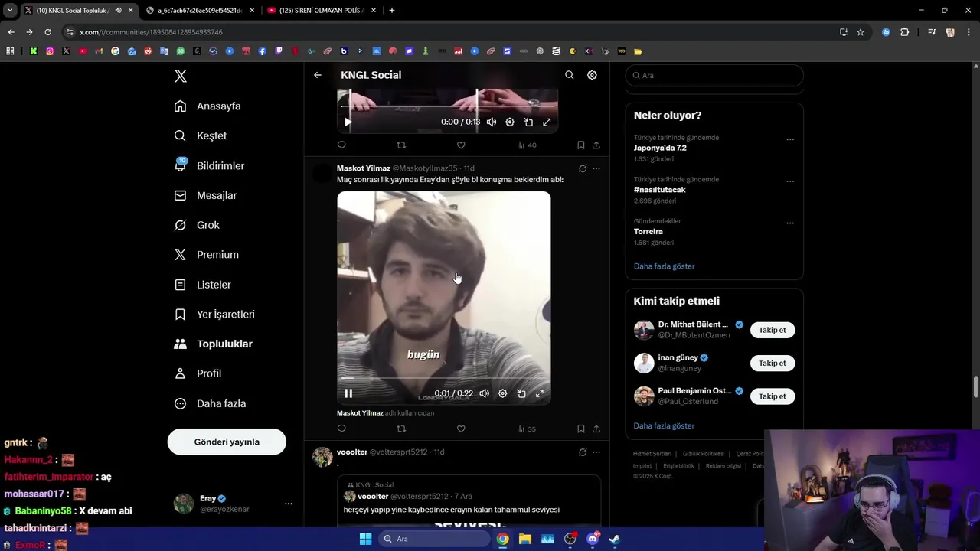Click the X logo in sidebar

[x=181, y=76]
